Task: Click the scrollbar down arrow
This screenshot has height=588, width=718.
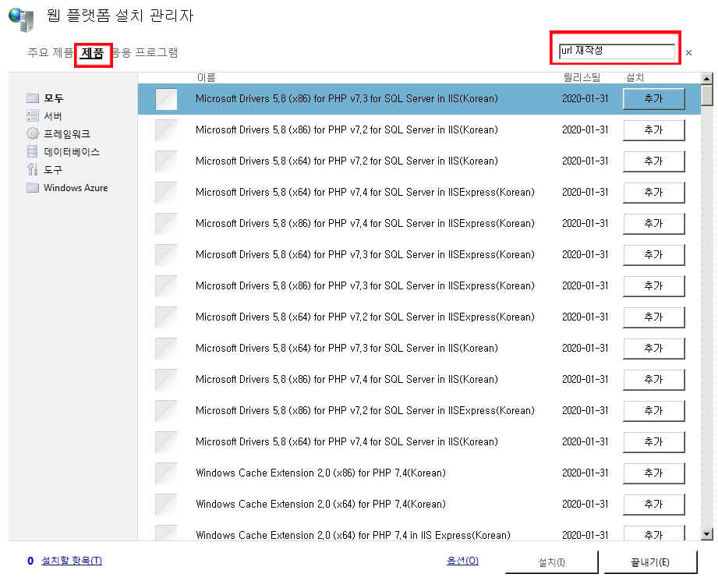Action: (707, 534)
